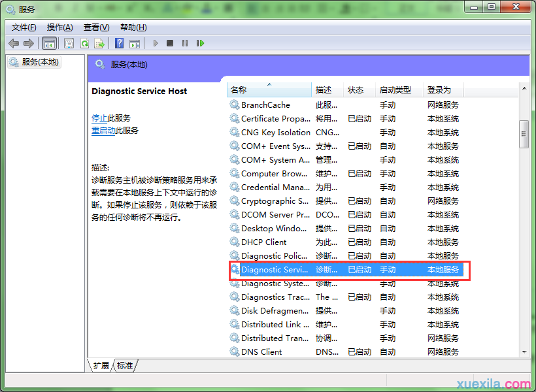Image resolution: width=536 pixels, height=392 pixels.
Task: Select the Diagnostics Trac... service
Action: pyautogui.click(x=346, y=297)
